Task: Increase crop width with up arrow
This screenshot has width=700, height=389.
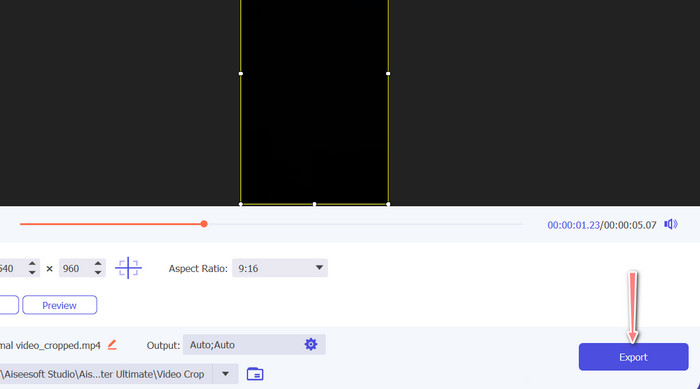Action: tap(32, 264)
